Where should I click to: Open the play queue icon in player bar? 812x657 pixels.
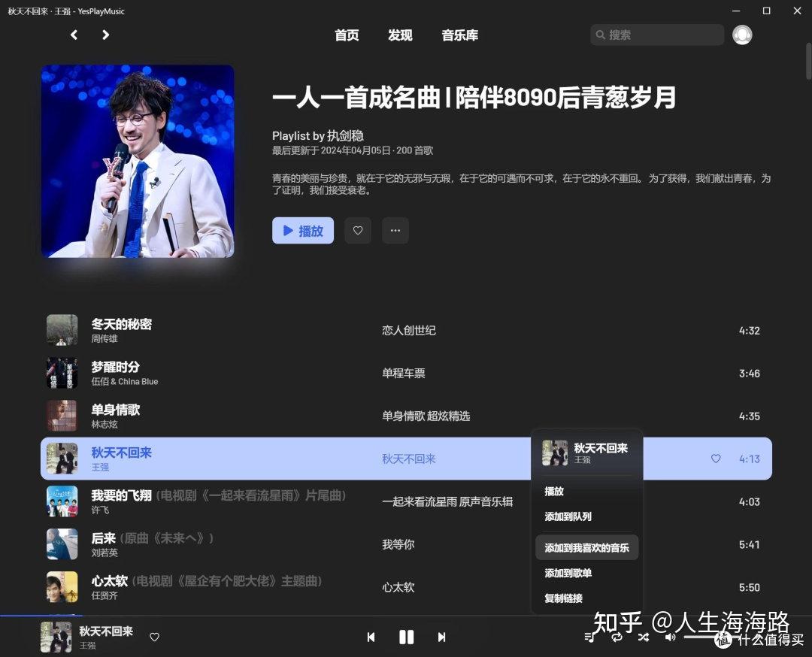(590, 637)
